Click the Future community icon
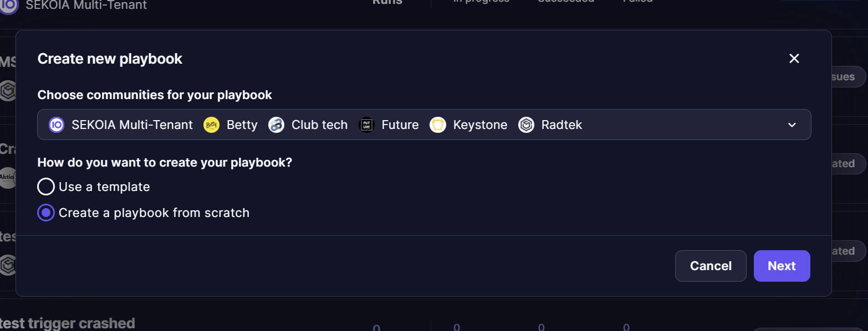Screen dimensions: 868x331 click(366, 125)
